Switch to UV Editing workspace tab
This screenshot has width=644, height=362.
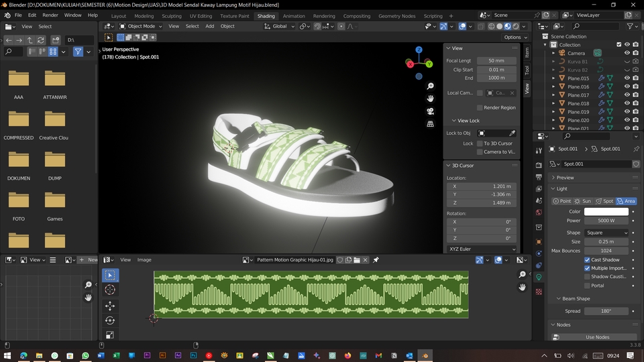tap(201, 16)
